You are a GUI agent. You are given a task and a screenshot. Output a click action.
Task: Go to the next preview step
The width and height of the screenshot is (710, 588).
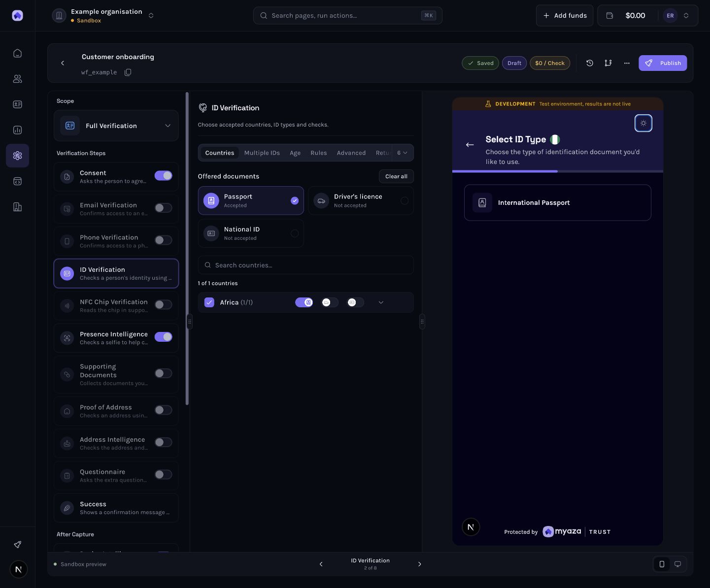click(x=419, y=564)
